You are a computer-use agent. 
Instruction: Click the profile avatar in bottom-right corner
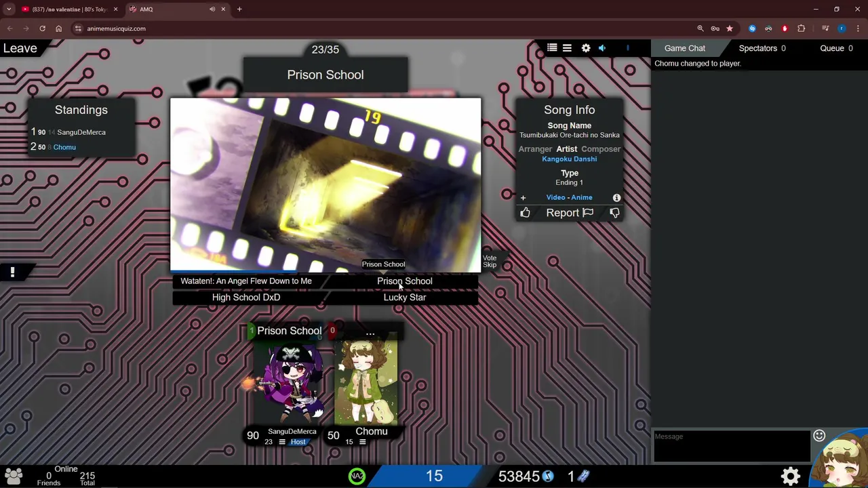point(841,462)
